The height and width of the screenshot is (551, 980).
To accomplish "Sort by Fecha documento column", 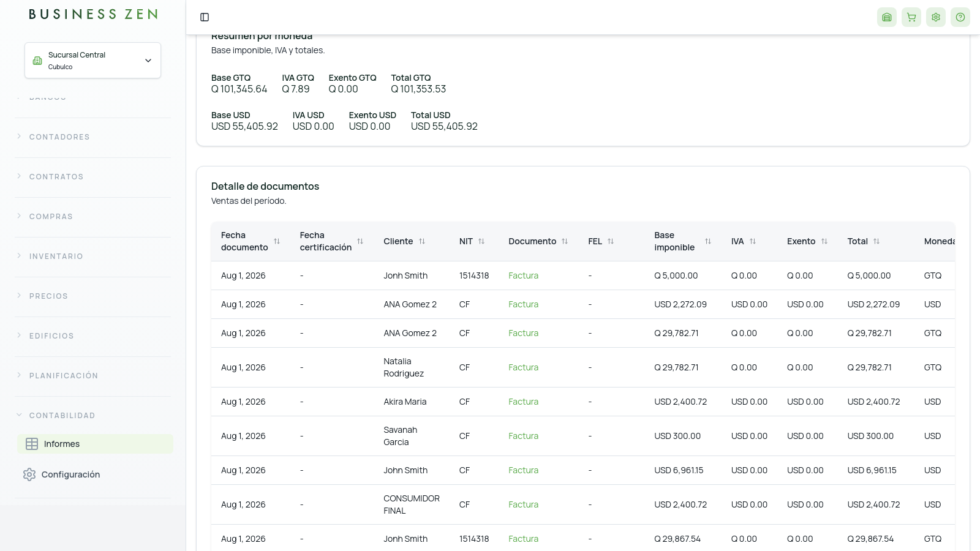I will (x=277, y=241).
